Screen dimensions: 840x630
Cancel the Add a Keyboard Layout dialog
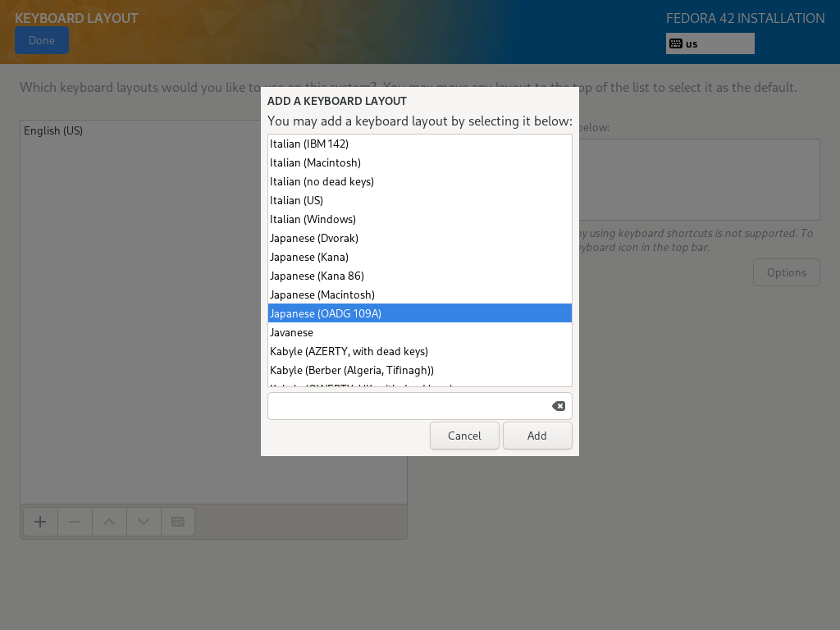pyautogui.click(x=464, y=436)
